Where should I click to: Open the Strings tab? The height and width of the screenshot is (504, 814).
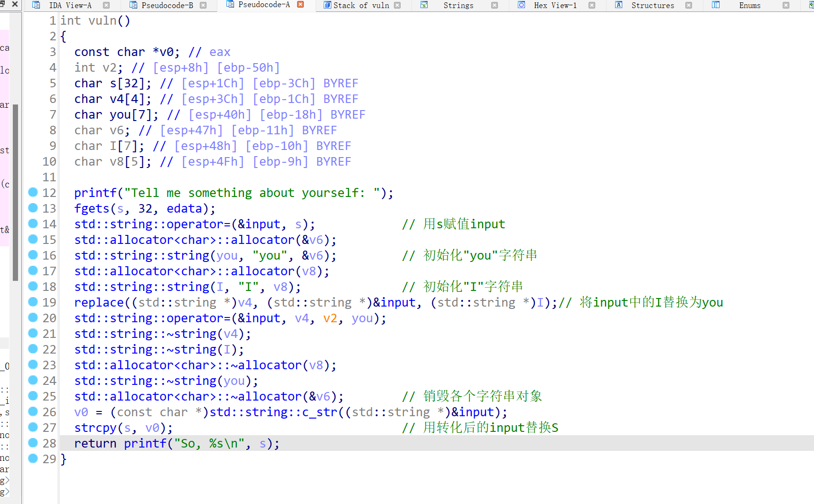click(458, 5)
